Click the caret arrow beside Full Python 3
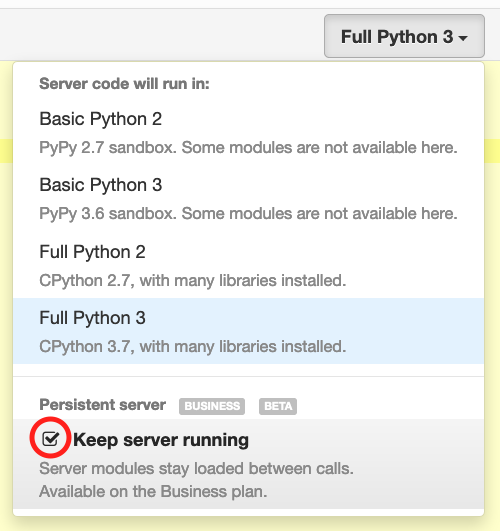500x531 pixels. pyautogui.click(x=463, y=38)
